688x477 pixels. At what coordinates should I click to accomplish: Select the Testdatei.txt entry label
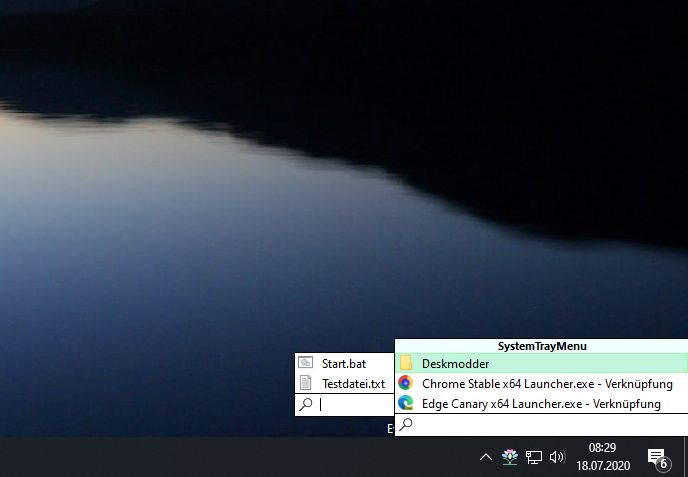point(353,383)
